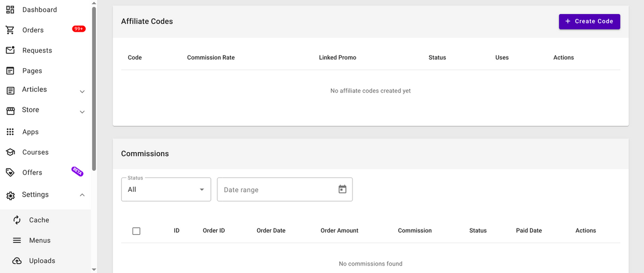Open the Pages menu item
Image resolution: width=644 pixels, height=273 pixels.
32,71
